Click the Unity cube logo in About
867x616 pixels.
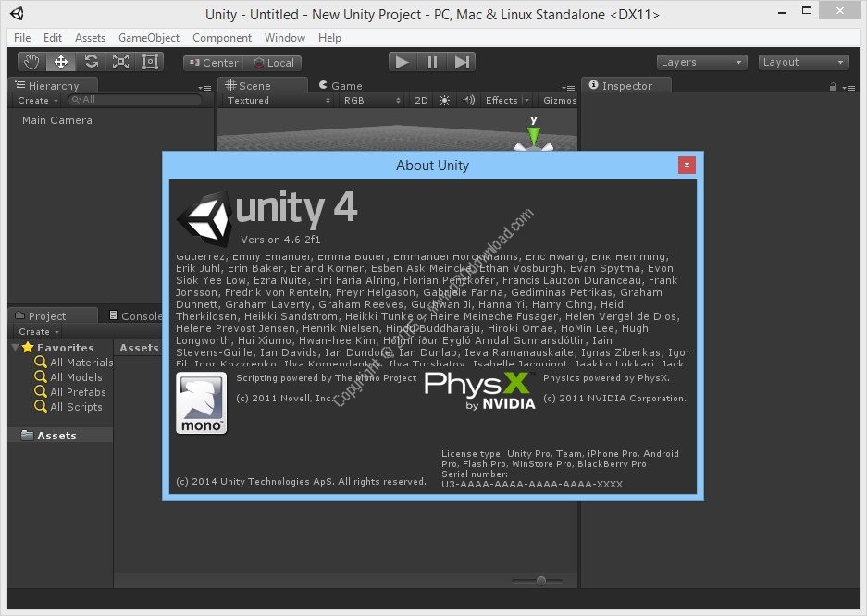point(204,219)
